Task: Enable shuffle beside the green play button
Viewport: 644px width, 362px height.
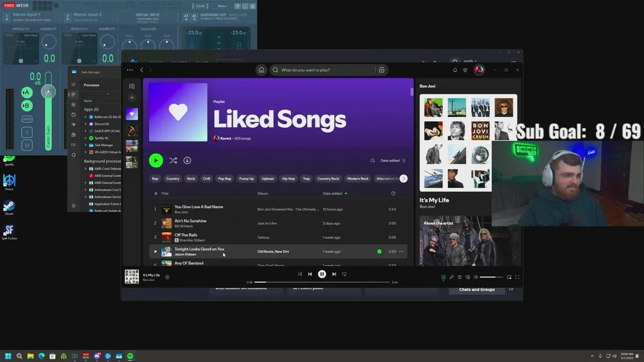Action: point(173,160)
